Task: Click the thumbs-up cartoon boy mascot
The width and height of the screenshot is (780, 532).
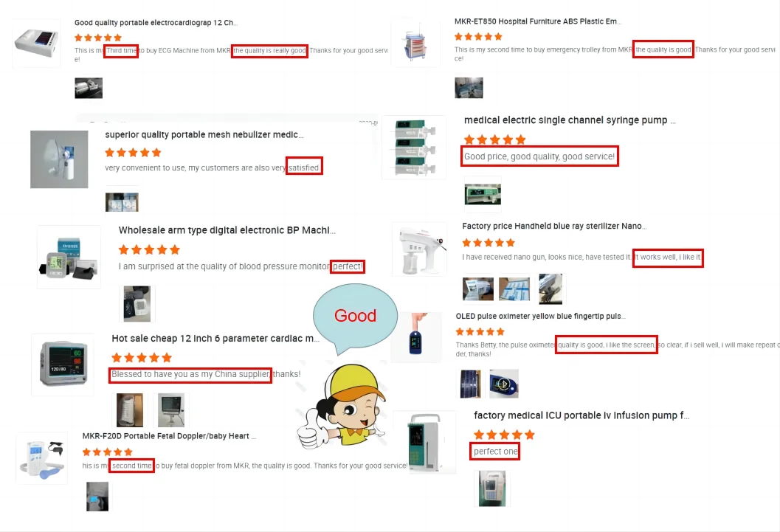Action: click(342, 407)
